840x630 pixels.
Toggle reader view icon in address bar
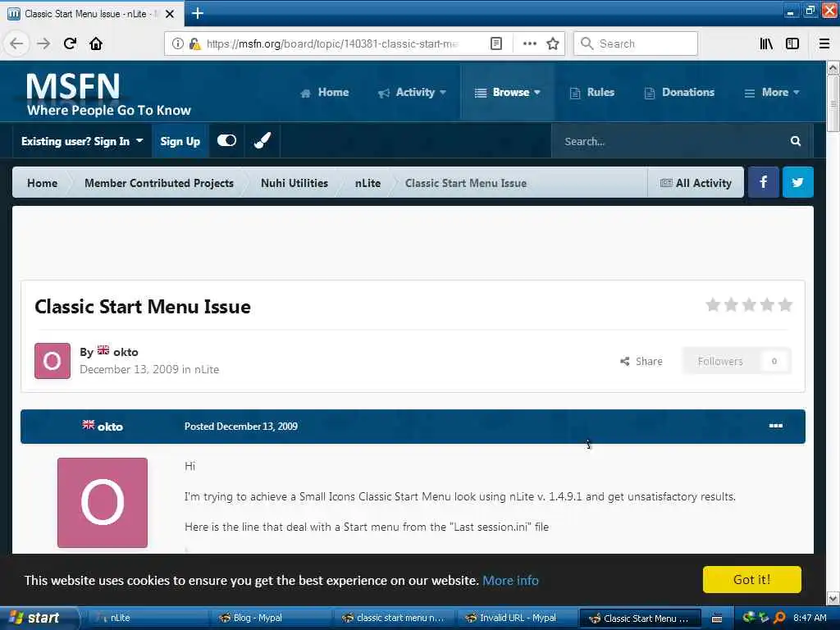tap(496, 44)
